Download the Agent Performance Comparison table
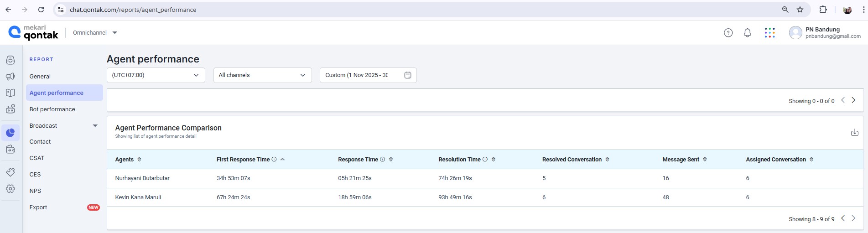Screen dimensions: 868x233 (x=854, y=133)
